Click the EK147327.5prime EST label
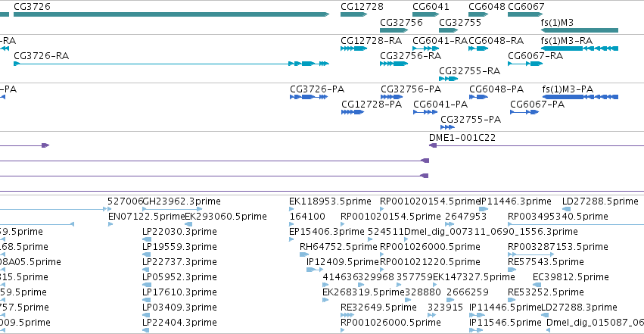This screenshot has width=644, height=334. pyautogui.click(x=474, y=277)
